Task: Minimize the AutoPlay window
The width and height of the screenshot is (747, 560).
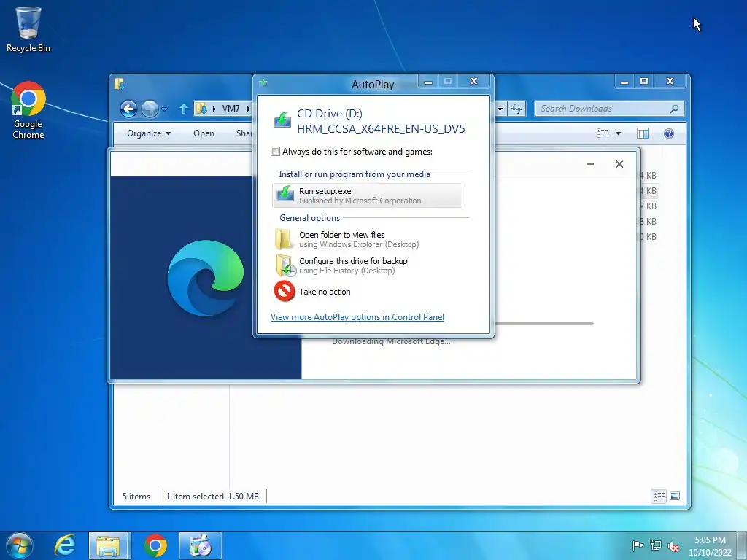Action: (x=428, y=82)
